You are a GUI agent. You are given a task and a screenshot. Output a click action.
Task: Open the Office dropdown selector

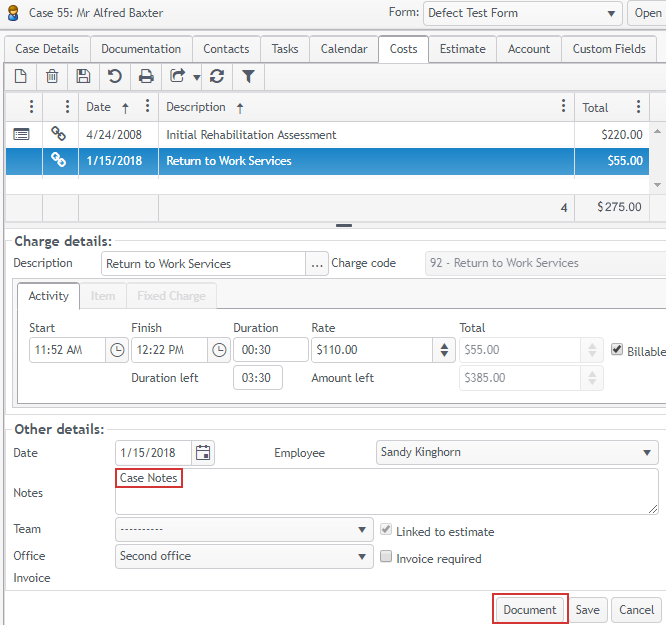pyautogui.click(x=244, y=556)
